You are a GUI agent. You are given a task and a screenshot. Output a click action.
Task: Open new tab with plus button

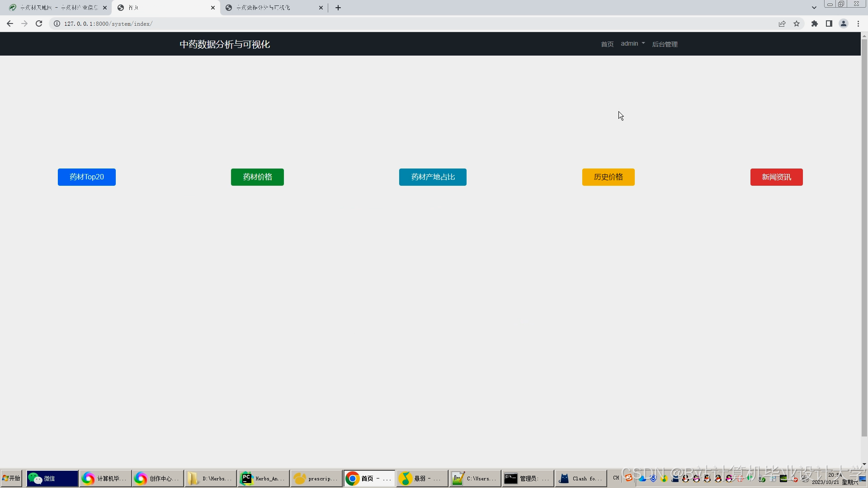click(338, 8)
